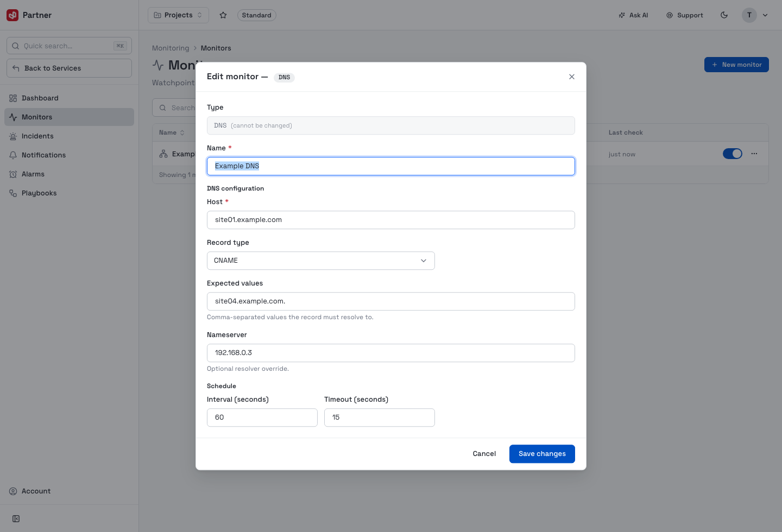
Task: Expand the user account T menu
Action: (755, 15)
